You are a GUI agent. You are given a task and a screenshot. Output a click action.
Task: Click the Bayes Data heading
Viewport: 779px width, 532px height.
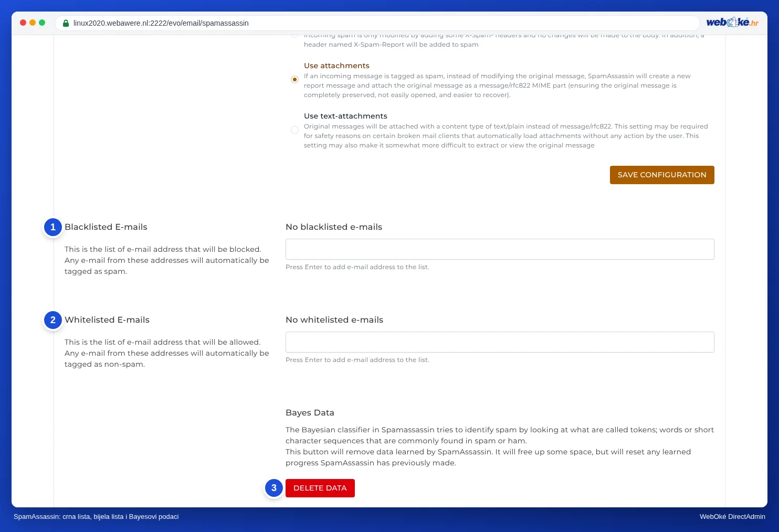tap(310, 413)
